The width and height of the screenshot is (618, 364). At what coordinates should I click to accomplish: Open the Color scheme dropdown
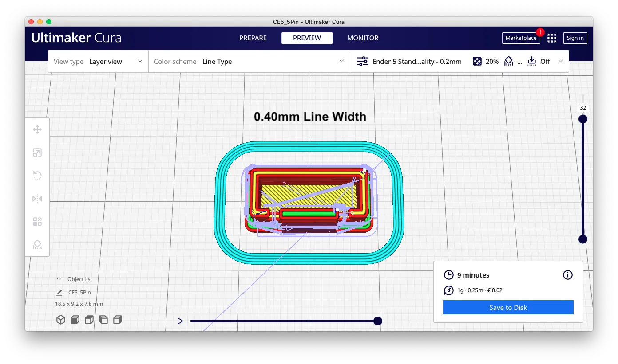point(249,62)
